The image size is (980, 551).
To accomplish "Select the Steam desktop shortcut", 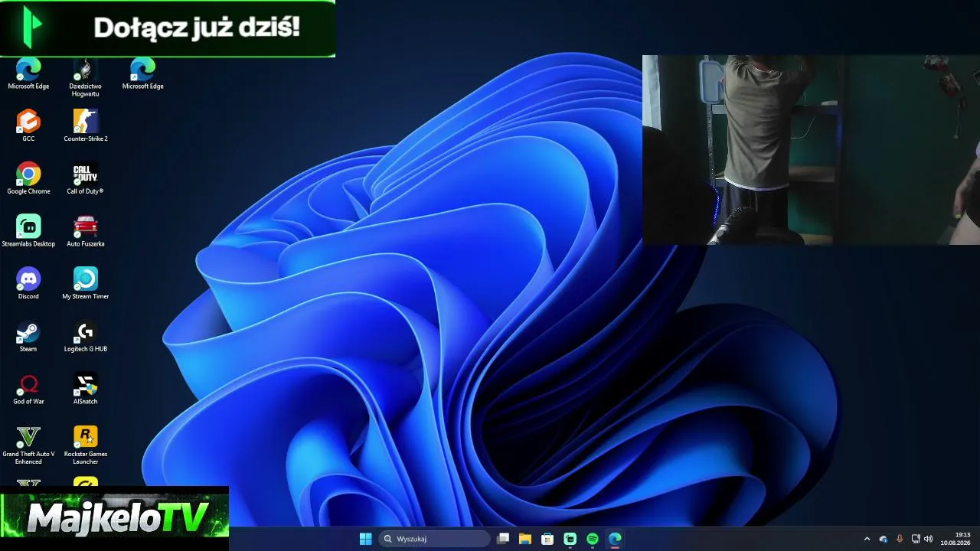I will pyautogui.click(x=28, y=337).
